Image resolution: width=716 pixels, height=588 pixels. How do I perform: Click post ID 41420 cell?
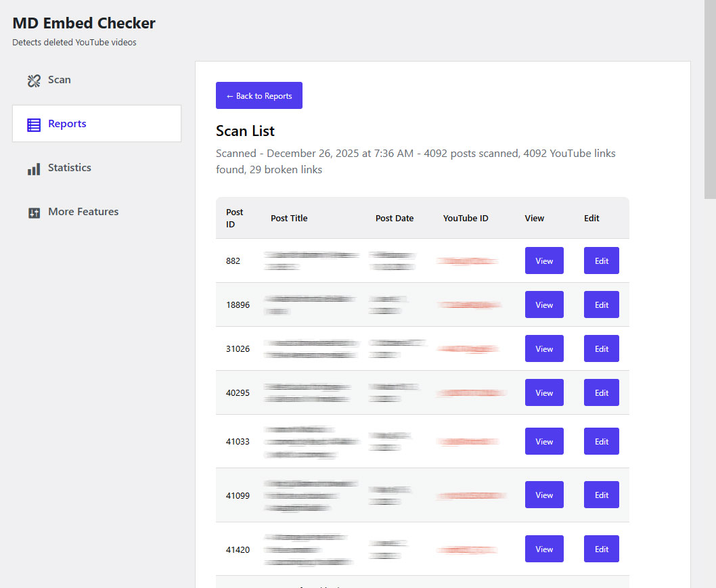[x=238, y=549]
